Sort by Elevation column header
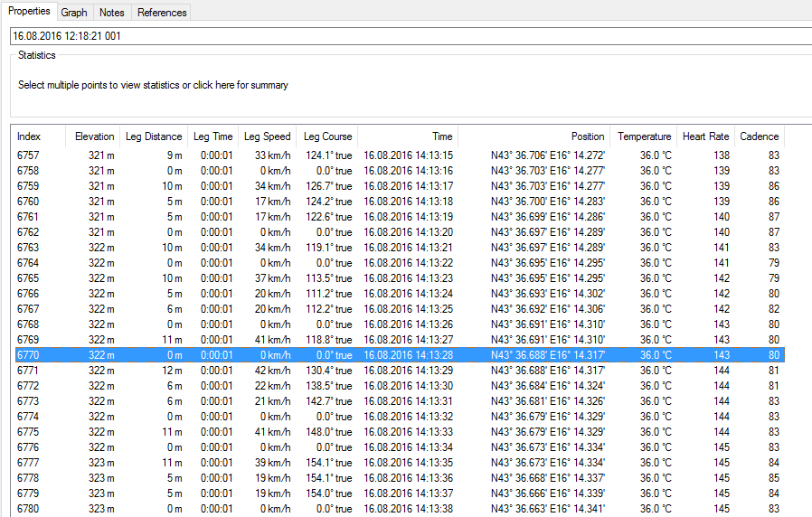The width and height of the screenshot is (812, 517). click(x=94, y=136)
